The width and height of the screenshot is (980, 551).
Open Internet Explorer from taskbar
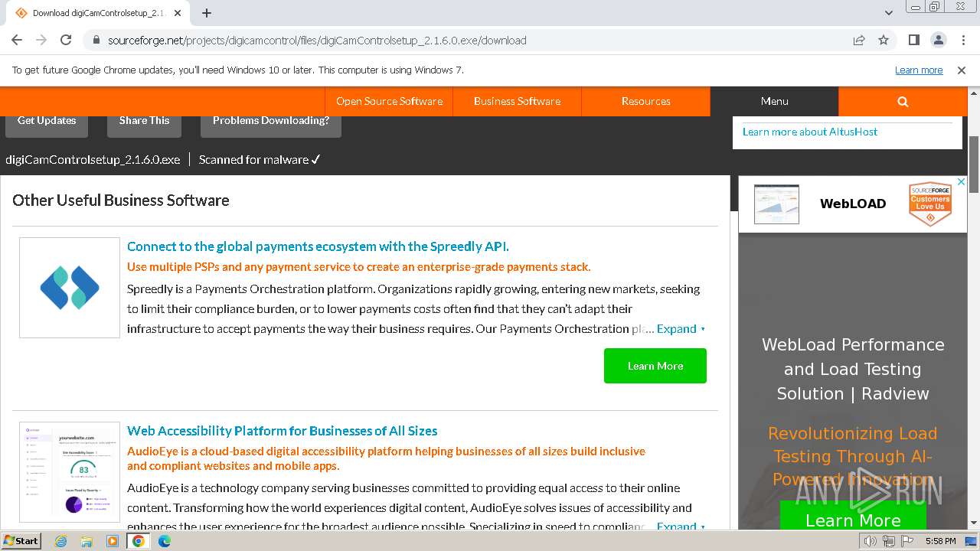pyautogui.click(x=60, y=541)
